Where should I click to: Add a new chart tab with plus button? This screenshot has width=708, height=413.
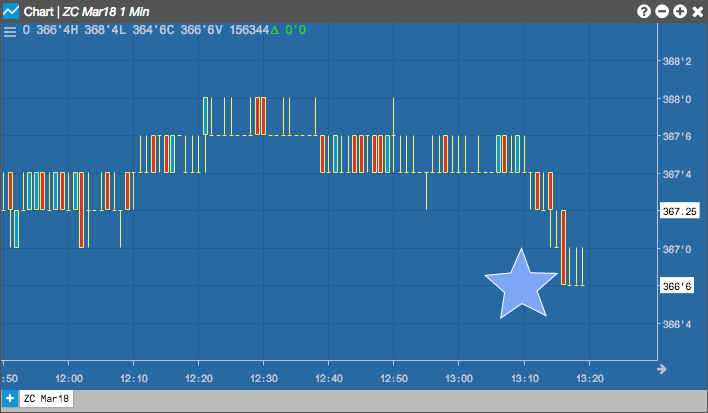pos(10,399)
